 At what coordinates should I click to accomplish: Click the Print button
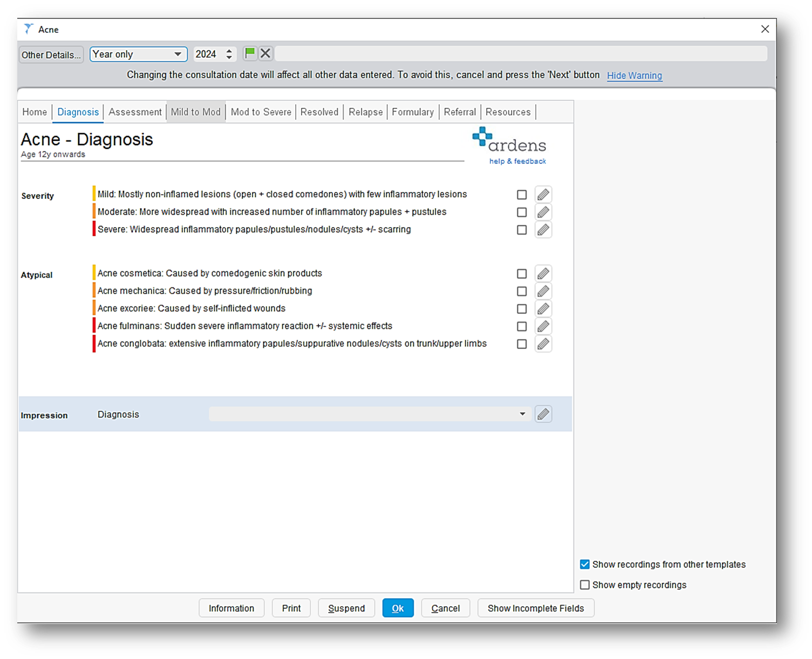291,608
